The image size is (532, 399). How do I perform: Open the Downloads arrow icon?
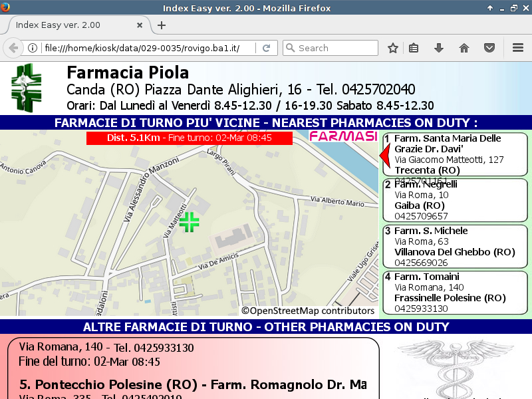439,48
